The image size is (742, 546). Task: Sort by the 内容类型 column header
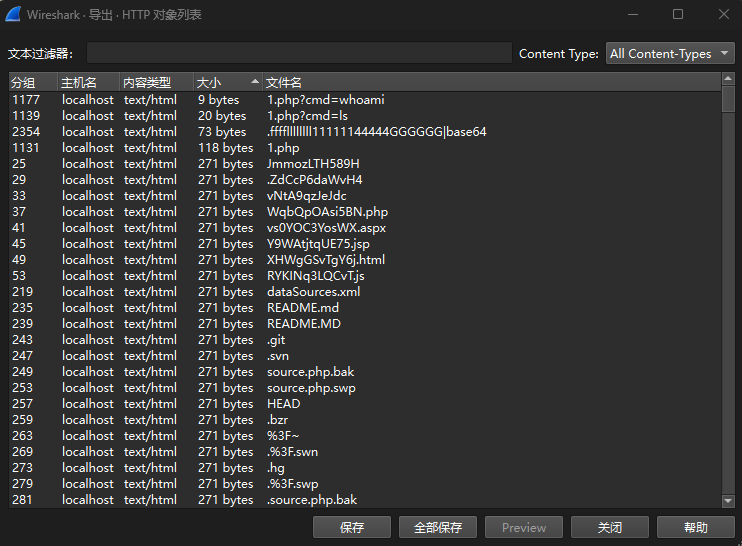click(157, 83)
